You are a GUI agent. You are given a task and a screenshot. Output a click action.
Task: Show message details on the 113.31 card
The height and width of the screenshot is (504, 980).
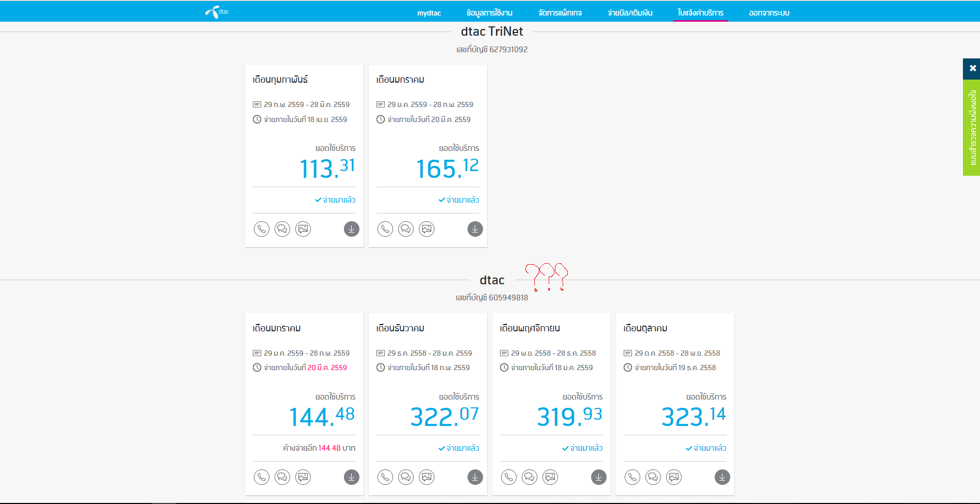click(282, 229)
